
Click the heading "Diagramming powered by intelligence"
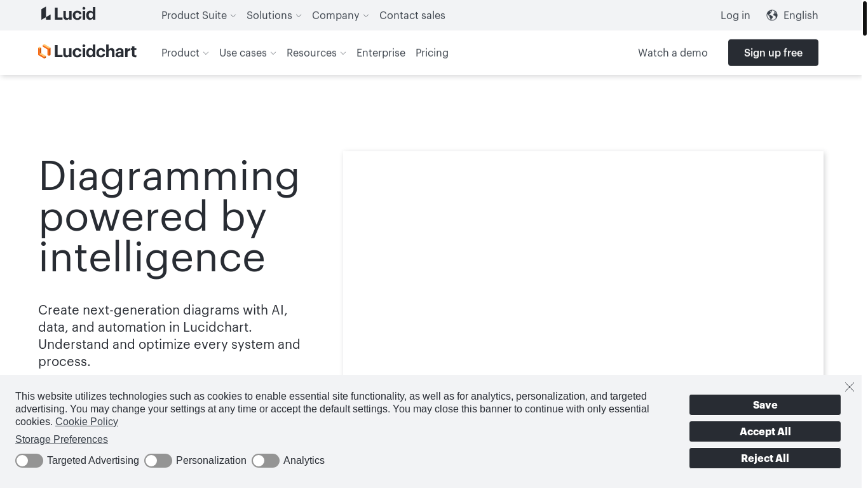coord(169,217)
